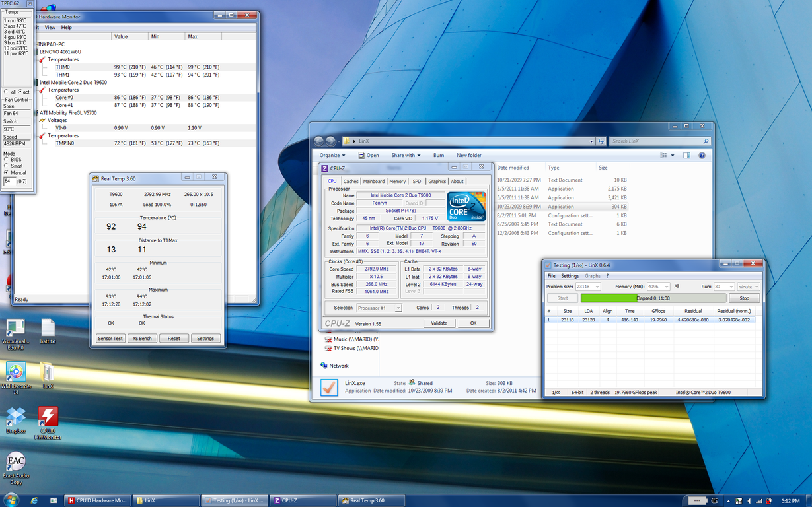The image size is (812, 507).
Task: Click the Network icon in Explorer sidebar
Action: pyautogui.click(x=324, y=365)
